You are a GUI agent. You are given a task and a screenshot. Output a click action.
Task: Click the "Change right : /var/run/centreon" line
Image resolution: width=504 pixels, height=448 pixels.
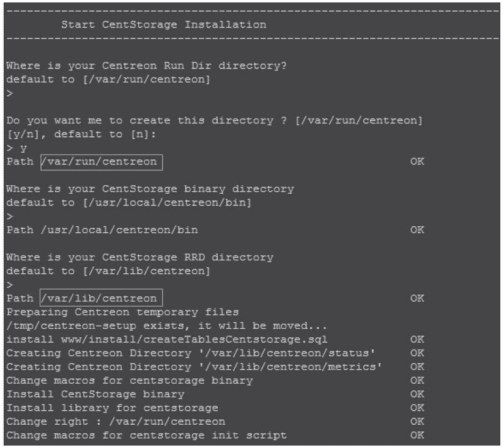[x=116, y=422]
